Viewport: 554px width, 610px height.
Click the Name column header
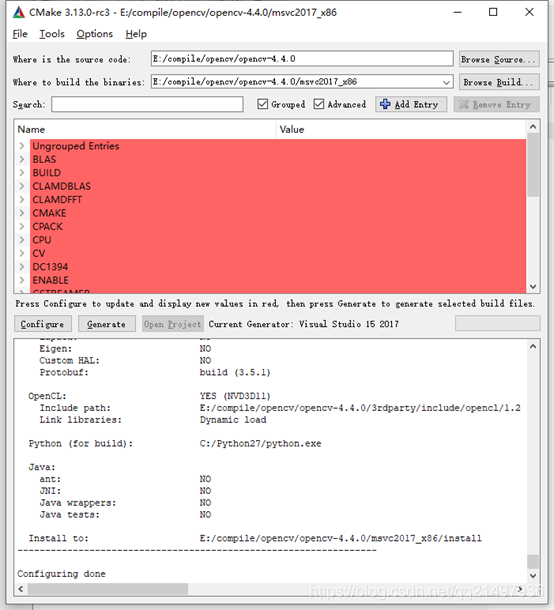point(146,129)
